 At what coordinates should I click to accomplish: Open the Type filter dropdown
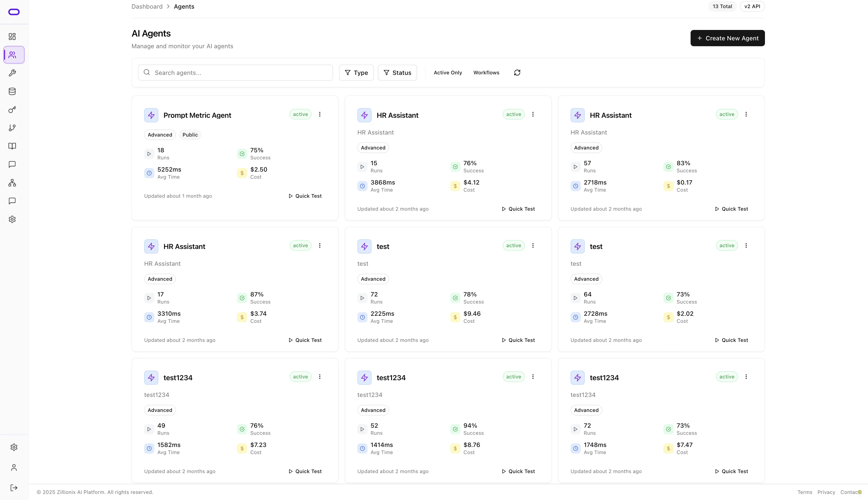[356, 72]
